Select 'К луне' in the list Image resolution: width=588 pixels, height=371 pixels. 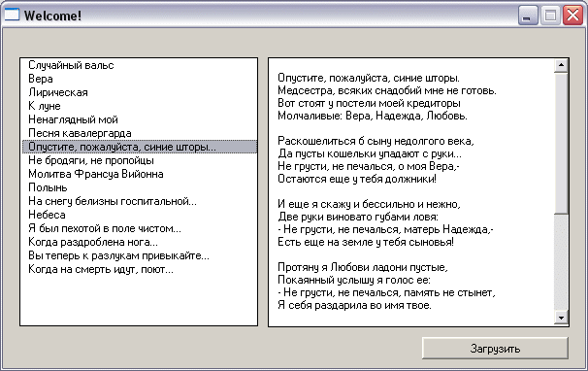(140, 106)
